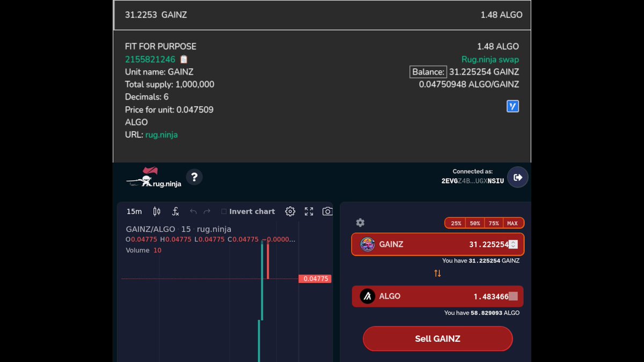Click the 0.04750948 ALGO/GAINZ rate
The width and height of the screenshot is (644, 362).
coord(469,84)
